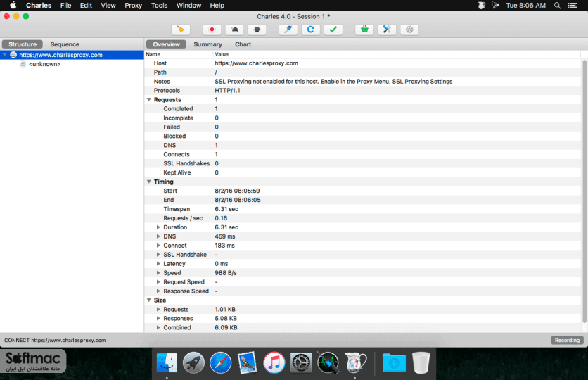Open the Trash in the Dock
Image resolution: width=588 pixels, height=380 pixels.
pyautogui.click(x=421, y=362)
